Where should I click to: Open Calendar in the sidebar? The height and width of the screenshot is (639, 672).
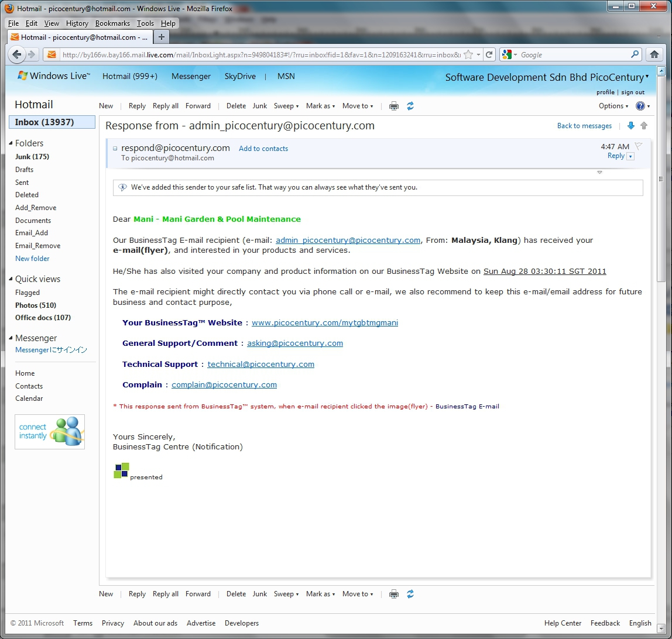pyautogui.click(x=29, y=398)
